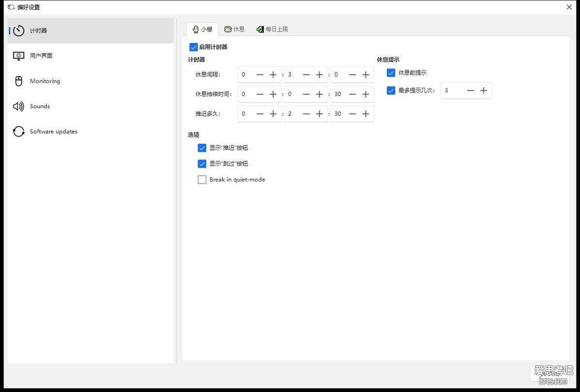This screenshot has width=580, height=392.
Task: Toggle the 启用计时器 checkbox
Action: coord(193,47)
